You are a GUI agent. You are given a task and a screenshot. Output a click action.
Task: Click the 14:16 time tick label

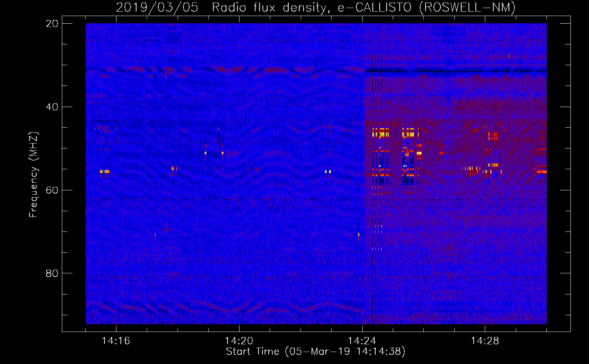point(116,341)
